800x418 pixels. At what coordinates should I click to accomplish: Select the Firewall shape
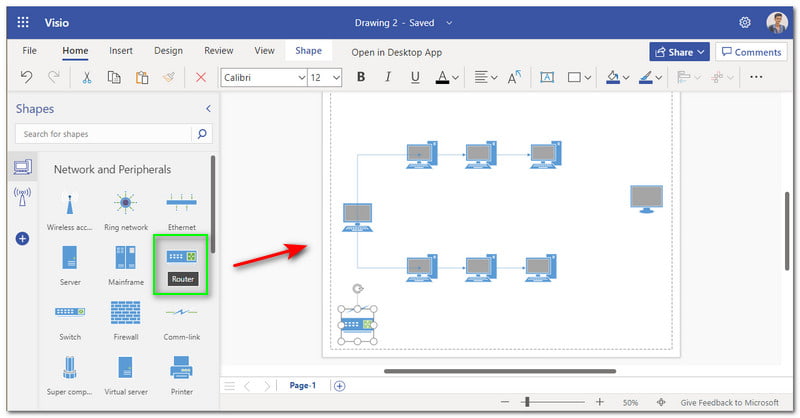(x=125, y=314)
